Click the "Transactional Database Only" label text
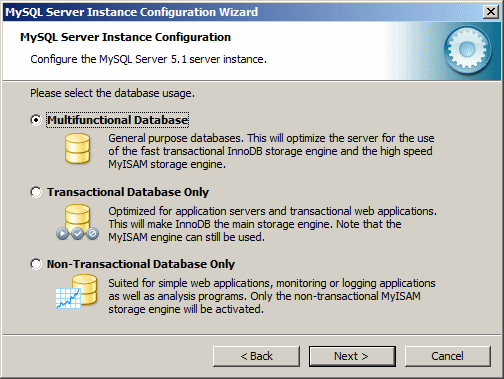 (128, 192)
